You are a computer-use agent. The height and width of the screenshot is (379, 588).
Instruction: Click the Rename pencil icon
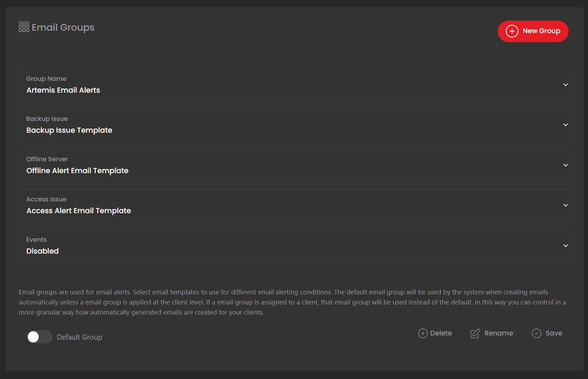pos(475,333)
